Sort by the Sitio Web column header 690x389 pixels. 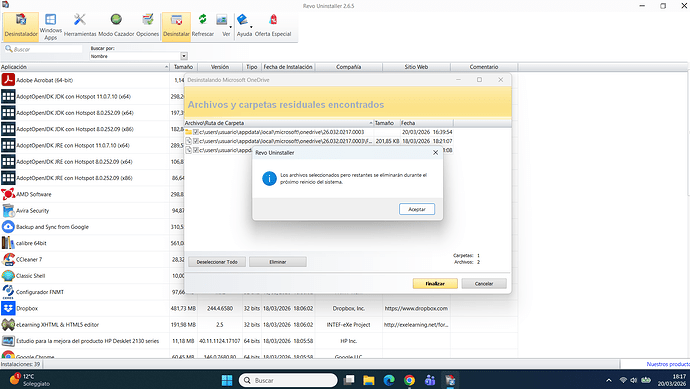[416, 67]
